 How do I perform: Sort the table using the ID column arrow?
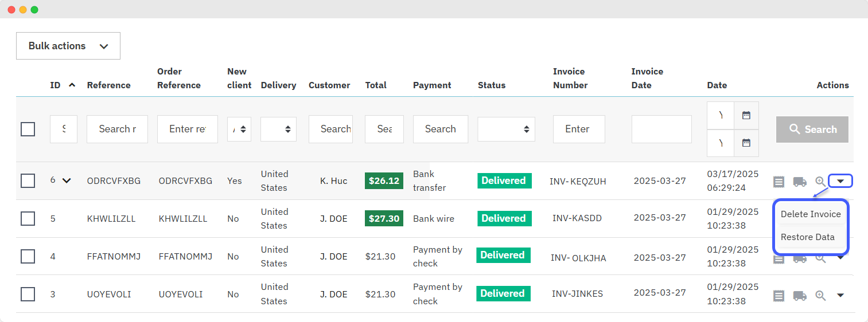point(72,85)
